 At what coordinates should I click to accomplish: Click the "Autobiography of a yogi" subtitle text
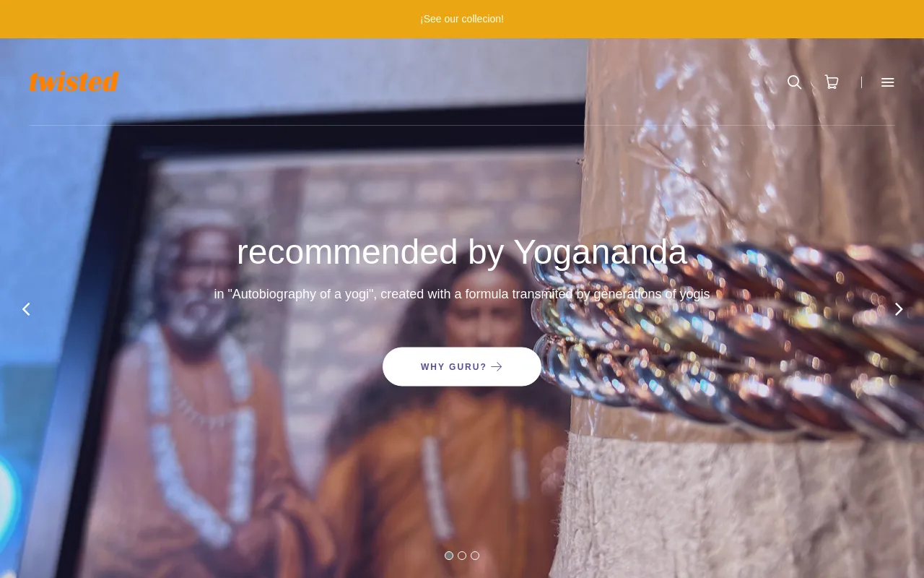click(x=462, y=294)
